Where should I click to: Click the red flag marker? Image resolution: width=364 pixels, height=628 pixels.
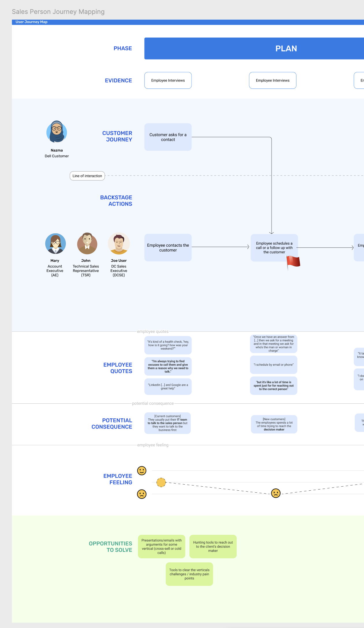293,262
